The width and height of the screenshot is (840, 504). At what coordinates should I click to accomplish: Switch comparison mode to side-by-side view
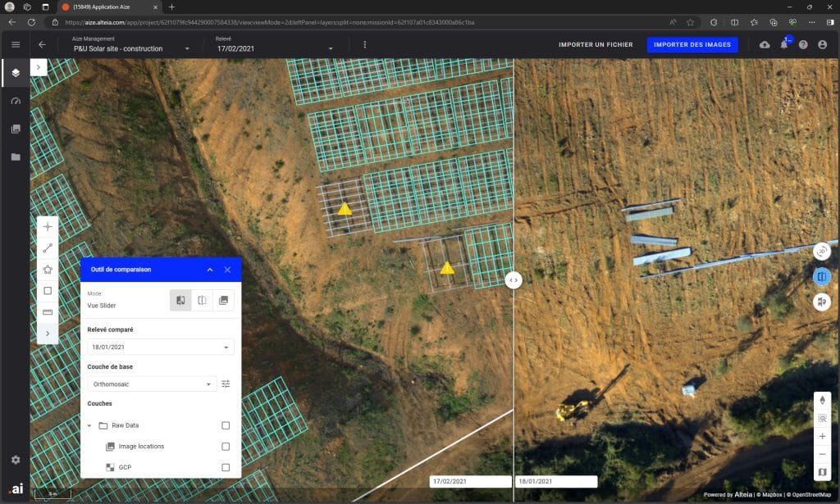[201, 300]
